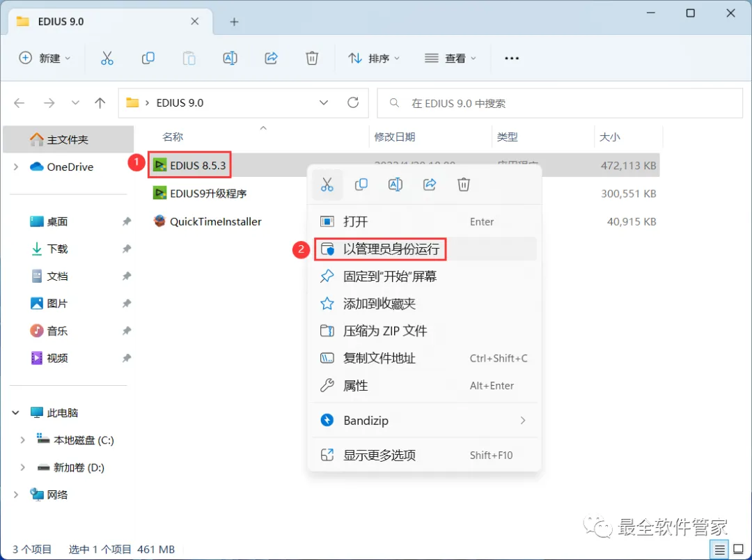This screenshot has width=752, height=560.
Task: Click the Copy icon in context menu
Action: click(361, 185)
